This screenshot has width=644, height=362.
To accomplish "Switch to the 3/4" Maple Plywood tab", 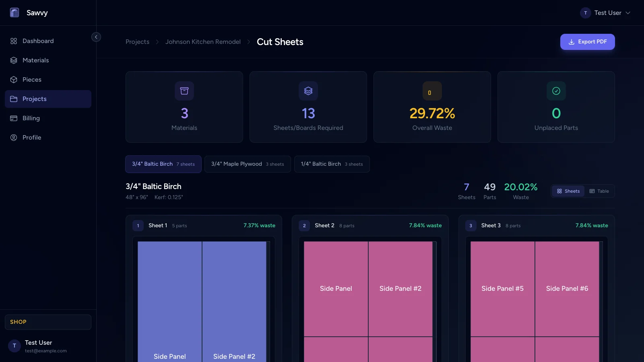I will 248,164.
